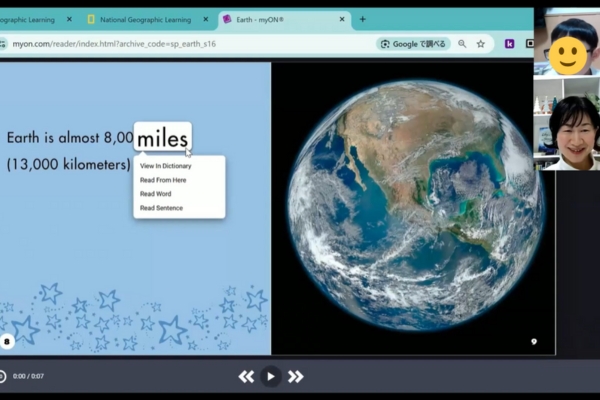This screenshot has width=600, height=400.
Task: Switch to the National Geographic Learning tab
Action: [145, 19]
